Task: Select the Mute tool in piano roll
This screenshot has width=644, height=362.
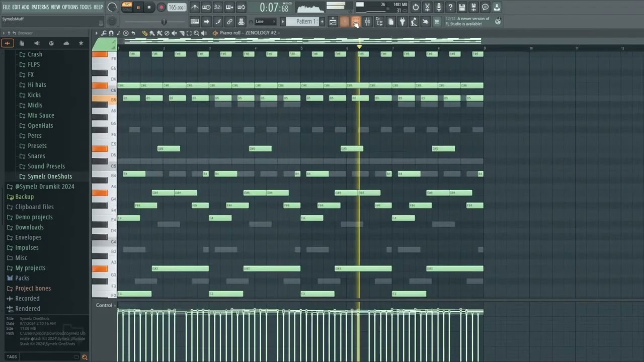Action: [174, 33]
